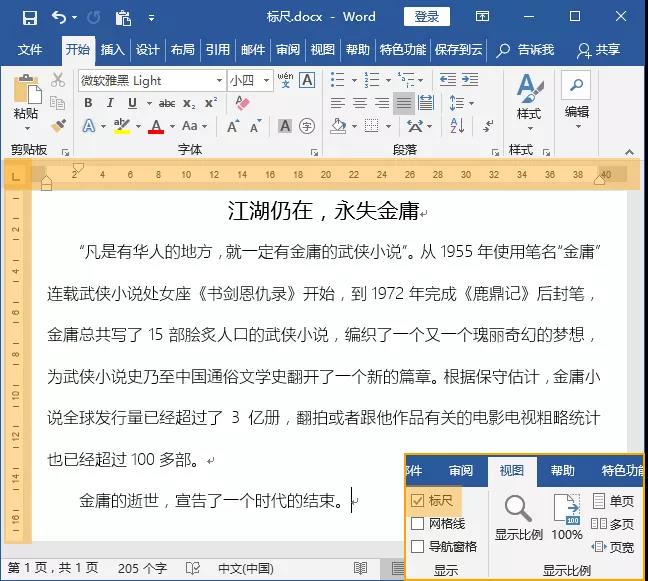Click Distributed alignment icon
Viewport: 648px width, 581px height.
tap(426, 102)
